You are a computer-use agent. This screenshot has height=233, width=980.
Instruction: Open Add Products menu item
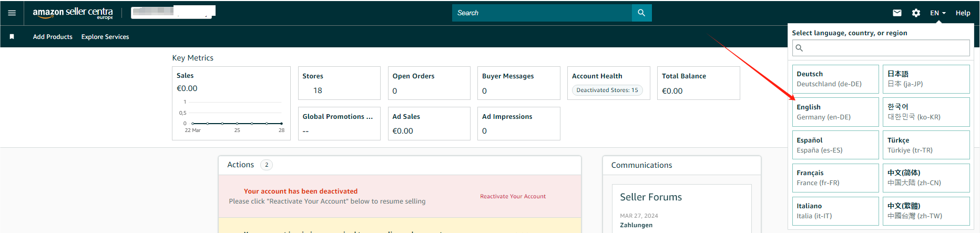coord(53,37)
